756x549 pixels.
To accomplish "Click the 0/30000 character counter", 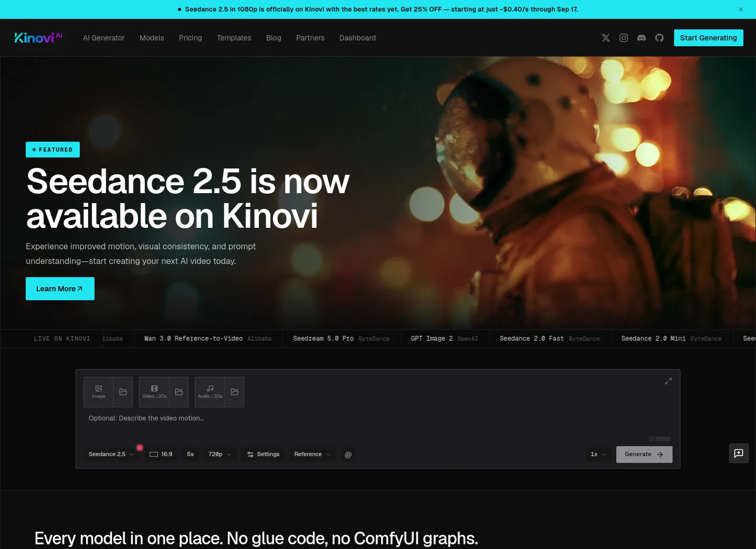I will [659, 439].
